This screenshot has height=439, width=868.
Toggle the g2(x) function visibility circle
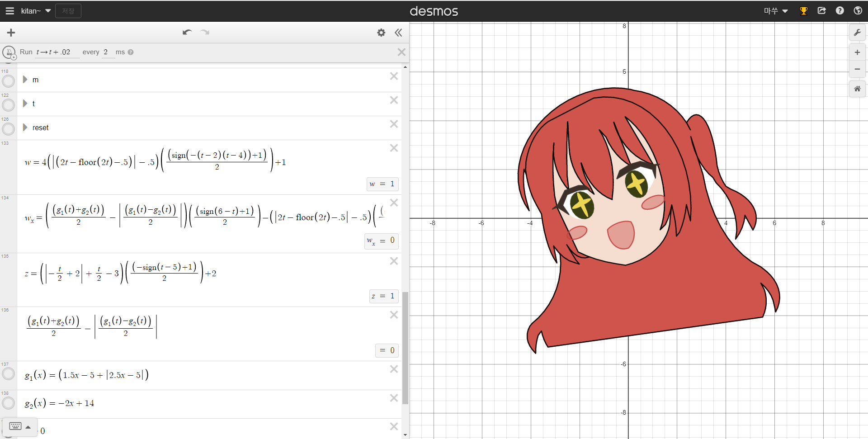click(x=8, y=403)
